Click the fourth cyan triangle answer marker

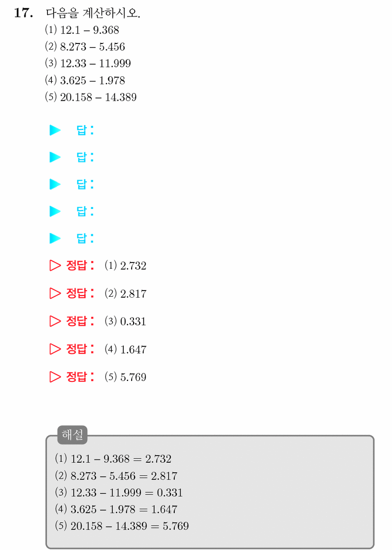(55, 211)
